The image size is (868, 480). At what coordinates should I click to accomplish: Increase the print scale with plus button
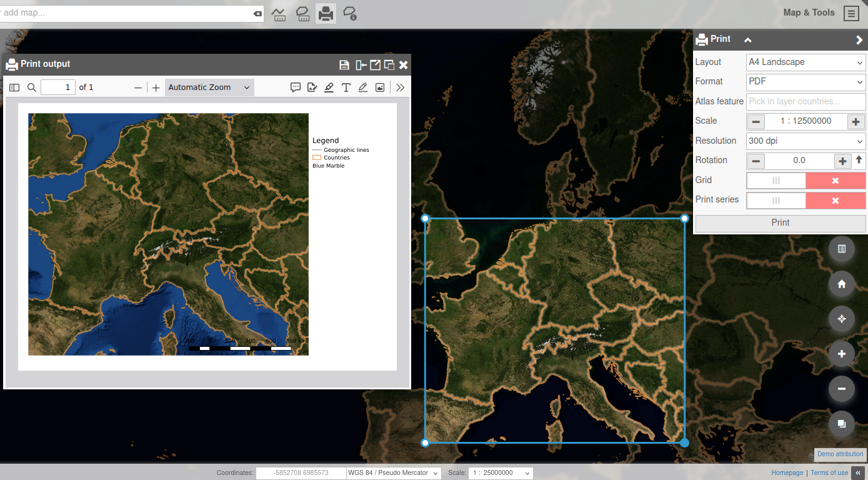[856, 122]
